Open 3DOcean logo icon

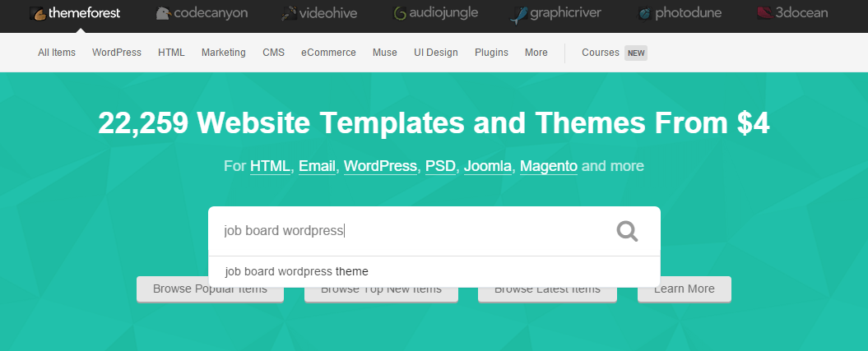pos(765,12)
